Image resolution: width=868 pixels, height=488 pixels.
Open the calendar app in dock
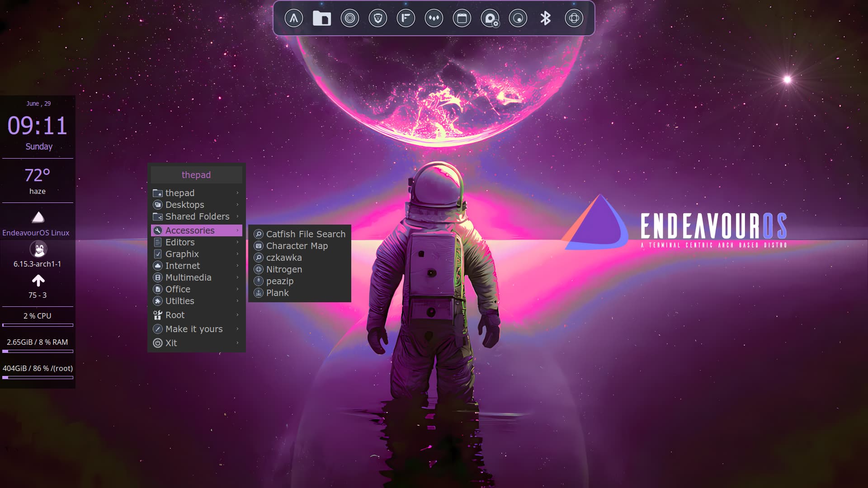coord(462,19)
